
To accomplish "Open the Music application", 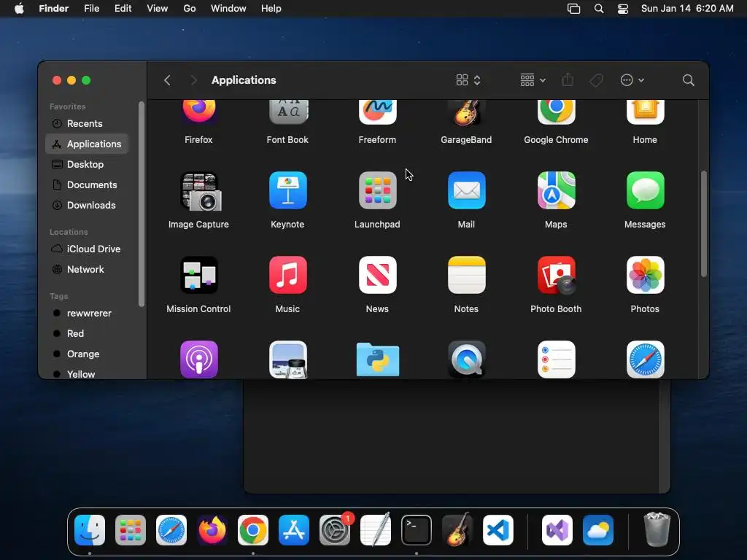I will pyautogui.click(x=287, y=275).
